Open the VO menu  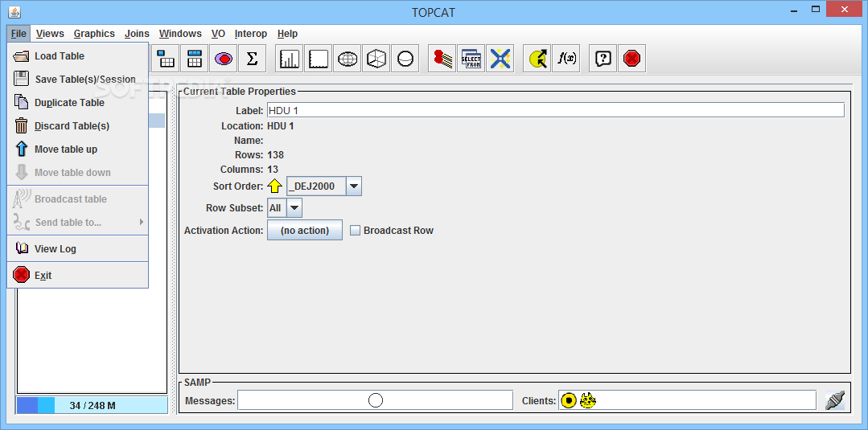coord(218,34)
